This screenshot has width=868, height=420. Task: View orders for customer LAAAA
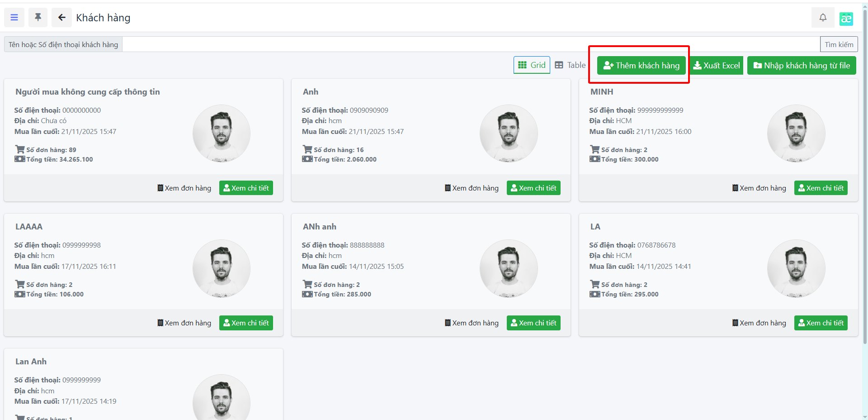point(184,323)
